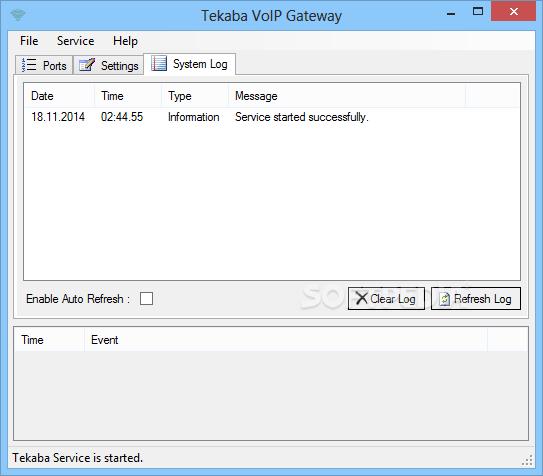Open the Help menu
The width and height of the screenshot is (543, 476).
tap(125, 41)
